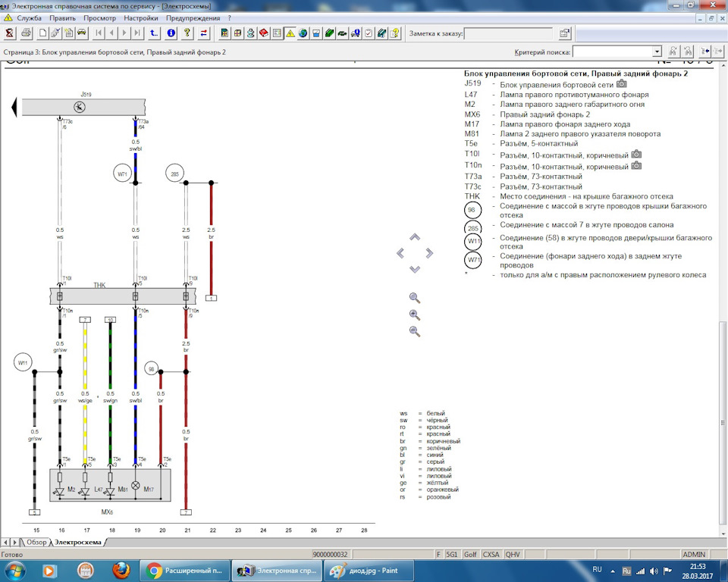This screenshot has height=582, width=728.
Task: Click the small green car icon
Action: point(342,33)
